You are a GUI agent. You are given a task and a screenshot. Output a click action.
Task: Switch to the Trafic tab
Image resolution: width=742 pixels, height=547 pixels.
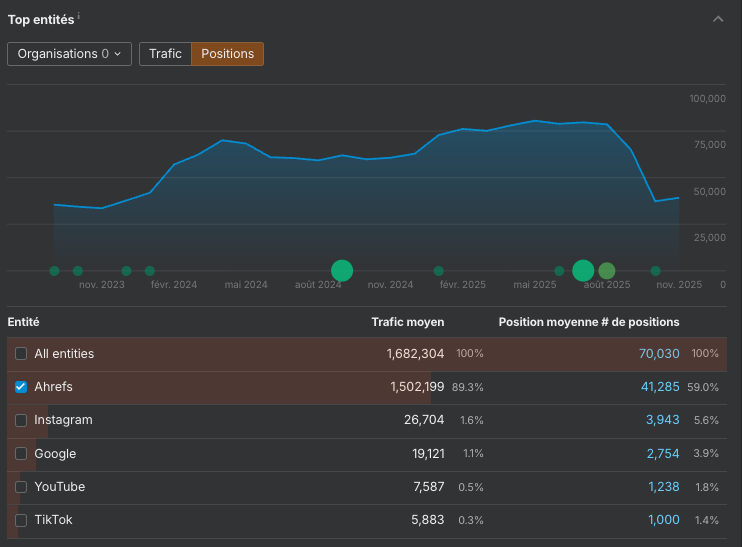[165, 54]
